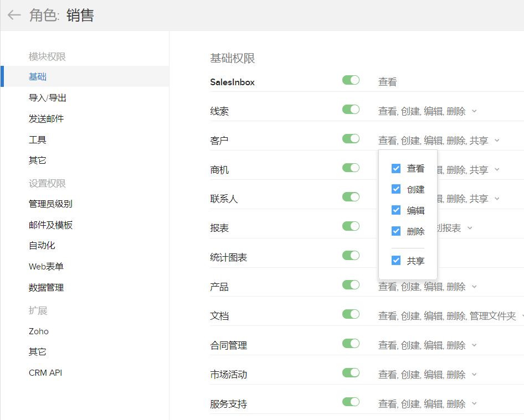Uncheck the 删除 permission checkbox
This screenshot has height=420, width=524.
(x=396, y=231)
